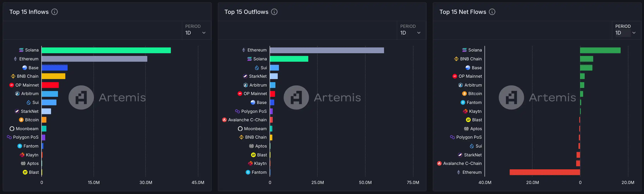This screenshot has height=194, width=644.
Task: Open the Period dropdown in Inflows panel
Action: click(196, 33)
